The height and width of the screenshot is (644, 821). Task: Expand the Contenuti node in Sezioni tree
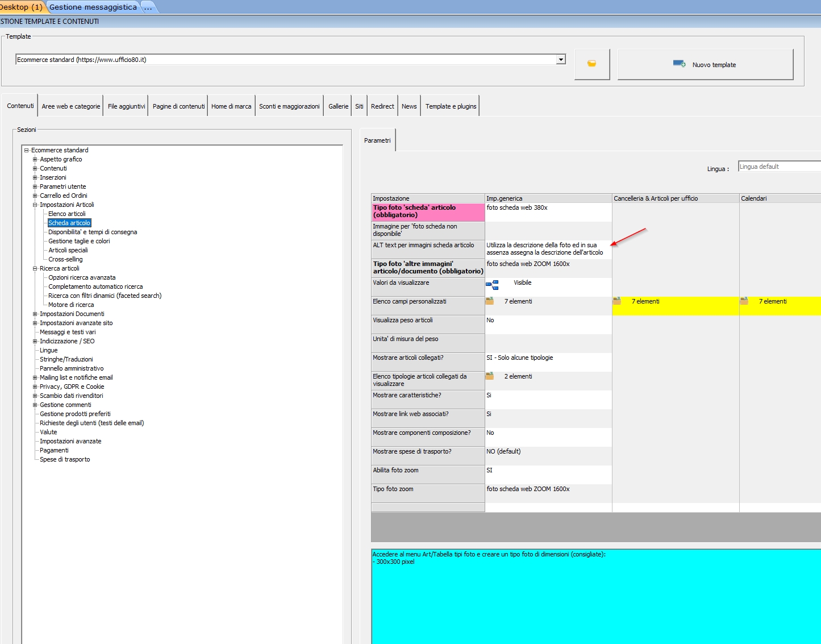(x=35, y=168)
